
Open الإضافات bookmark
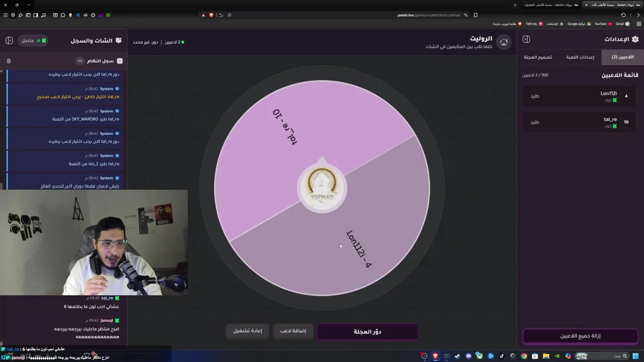pyautogui.click(x=555, y=24)
